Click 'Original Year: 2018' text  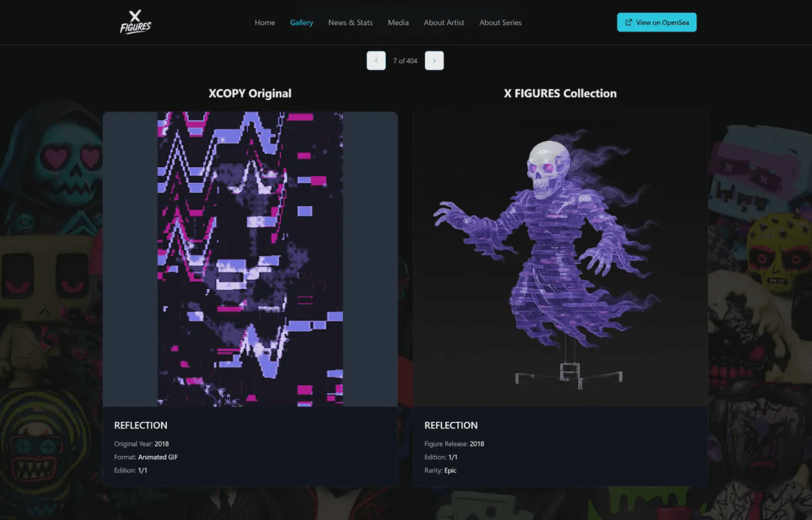(141, 444)
